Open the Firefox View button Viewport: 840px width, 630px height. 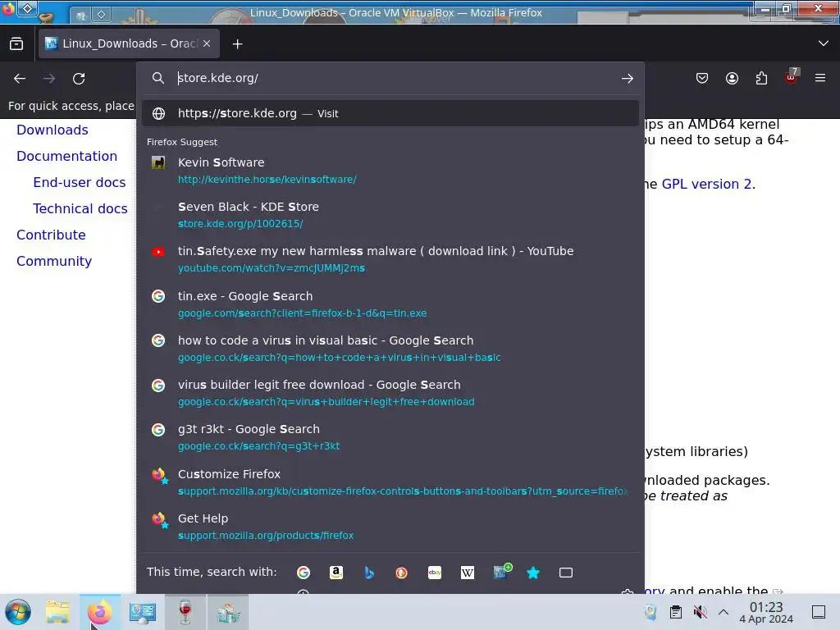point(16,44)
